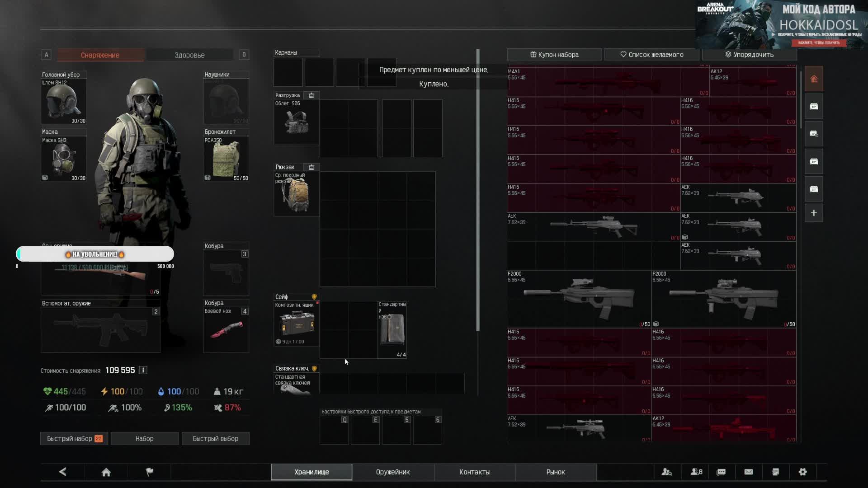Open the timed storage case icon

(814, 134)
